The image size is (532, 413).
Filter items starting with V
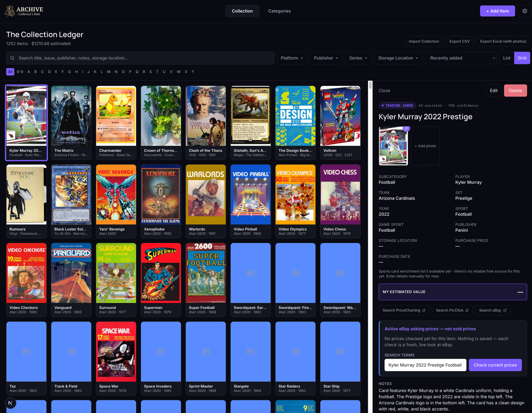[171, 72]
